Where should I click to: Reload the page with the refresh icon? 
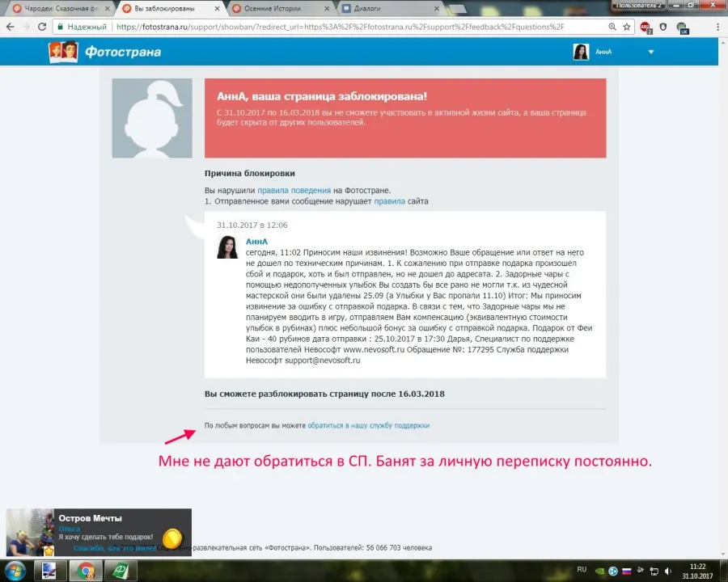point(42,27)
